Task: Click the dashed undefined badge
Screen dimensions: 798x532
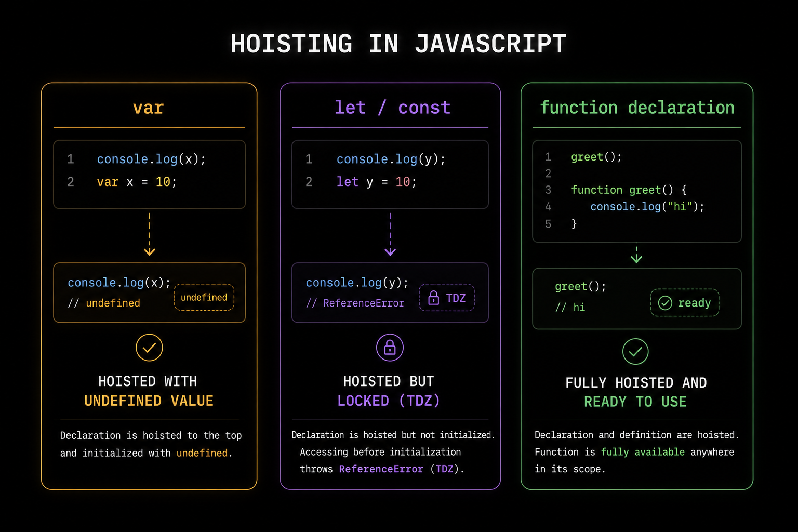Action: coord(204,297)
